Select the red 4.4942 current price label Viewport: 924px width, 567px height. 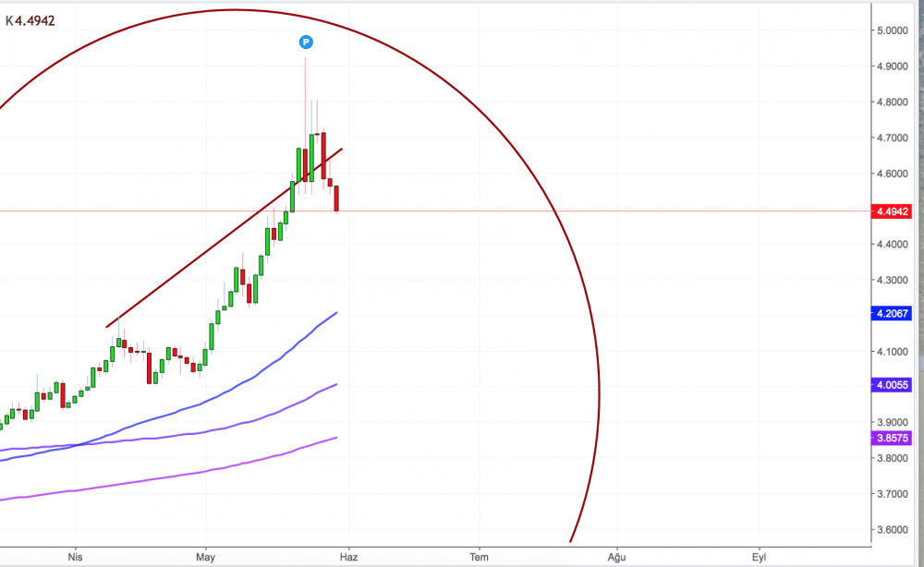point(893,211)
